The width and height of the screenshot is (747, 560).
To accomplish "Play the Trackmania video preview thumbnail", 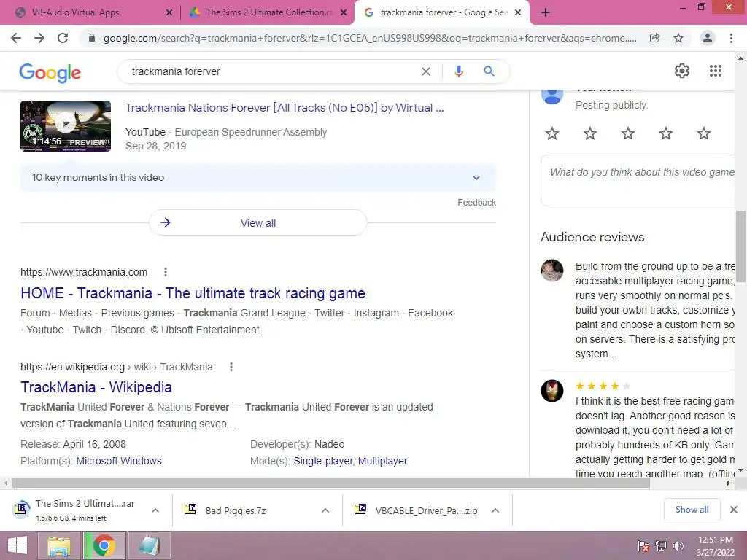I will pos(66,125).
